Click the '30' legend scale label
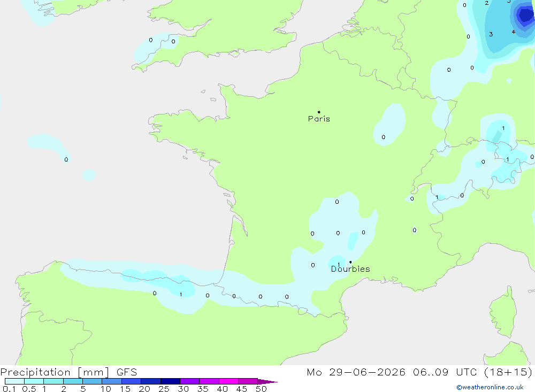This screenshot has height=392, width=535. (x=184, y=389)
